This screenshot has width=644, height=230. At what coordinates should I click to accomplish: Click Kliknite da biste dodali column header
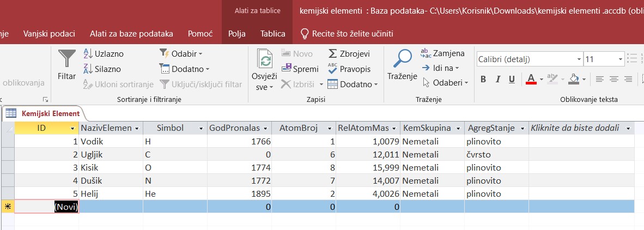pos(575,128)
